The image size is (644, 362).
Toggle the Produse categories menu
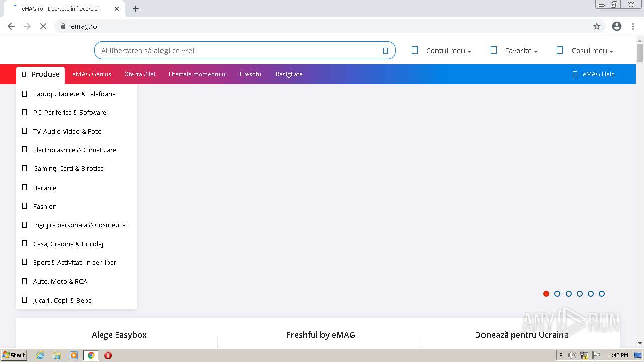40,74
